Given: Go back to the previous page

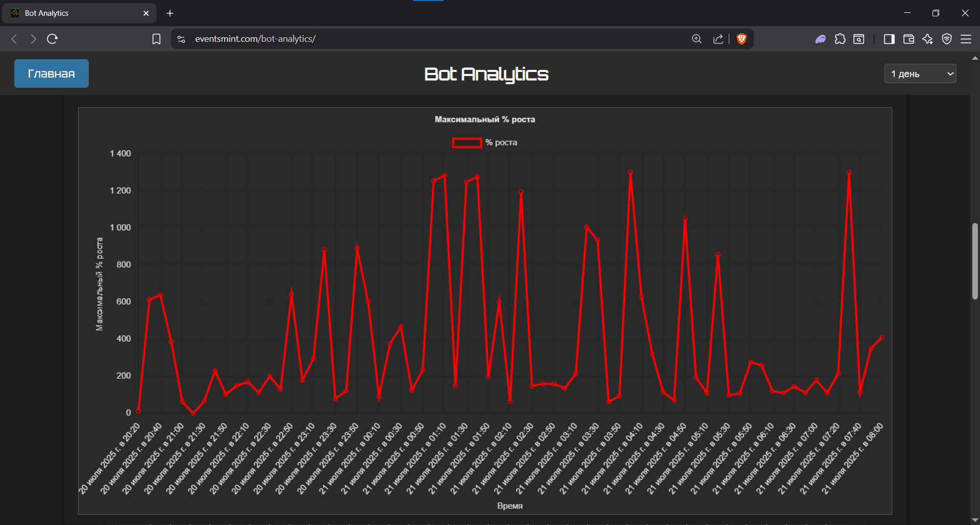Looking at the screenshot, I should click(x=14, y=39).
